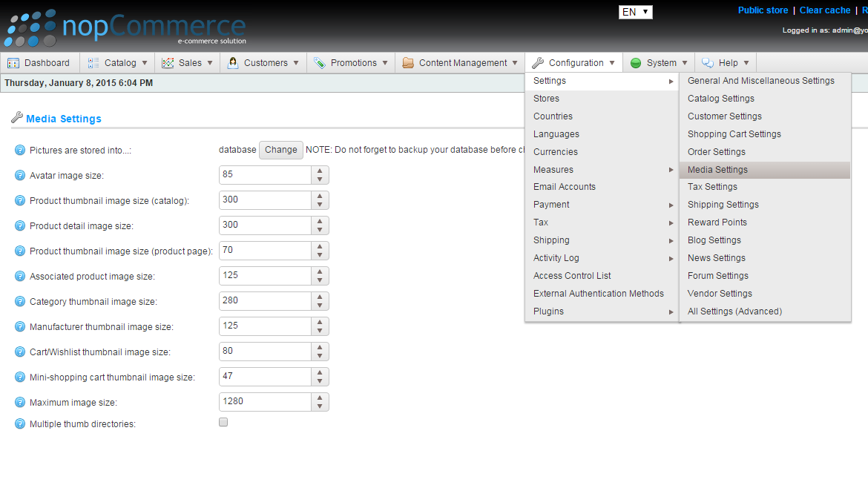The width and height of the screenshot is (868, 488).
Task: Decrease the Maximum image size value
Action: pyautogui.click(x=320, y=406)
